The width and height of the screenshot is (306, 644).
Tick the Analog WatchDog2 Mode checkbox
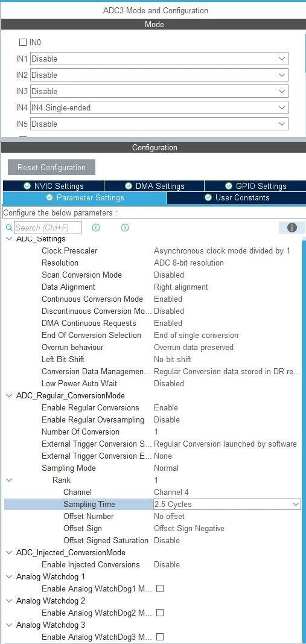tap(160, 613)
